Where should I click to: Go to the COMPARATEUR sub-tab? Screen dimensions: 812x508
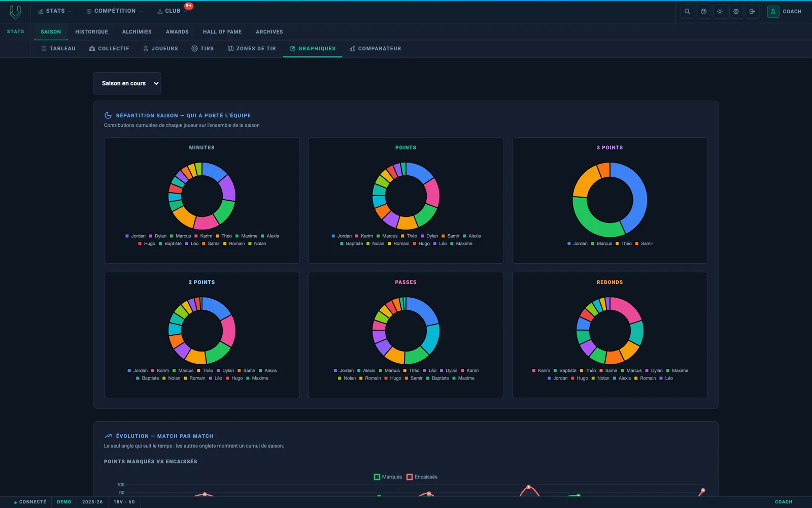click(375, 49)
